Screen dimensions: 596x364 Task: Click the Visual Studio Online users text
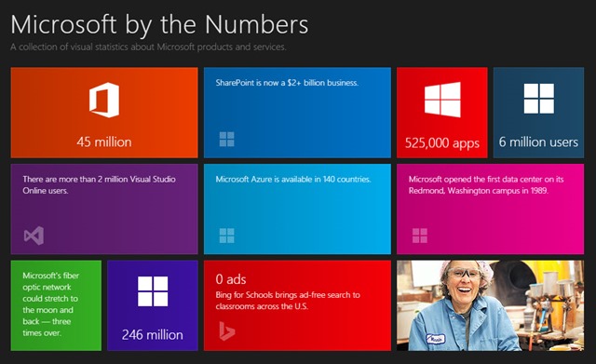pos(99,184)
